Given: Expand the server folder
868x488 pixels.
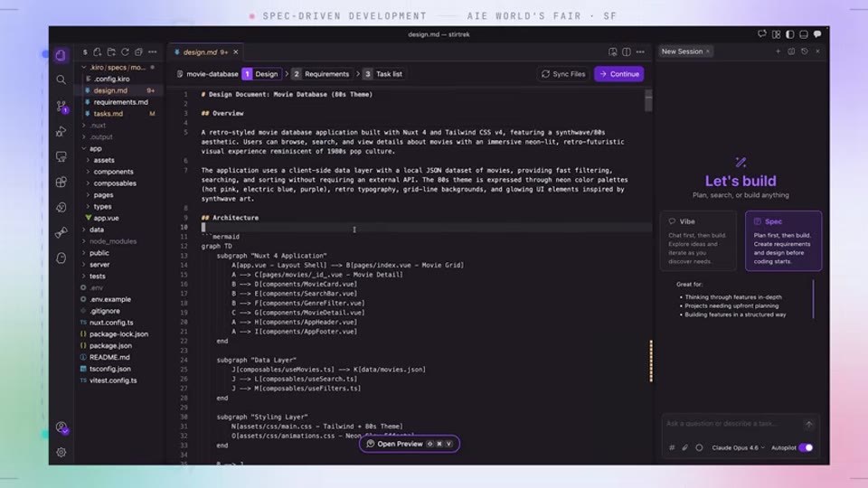Looking at the screenshot, I should coord(99,265).
